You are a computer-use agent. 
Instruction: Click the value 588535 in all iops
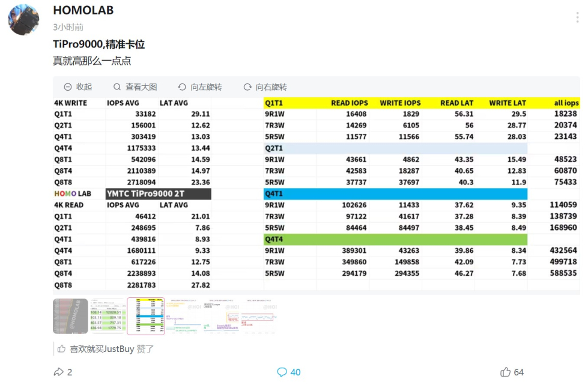[563, 273]
